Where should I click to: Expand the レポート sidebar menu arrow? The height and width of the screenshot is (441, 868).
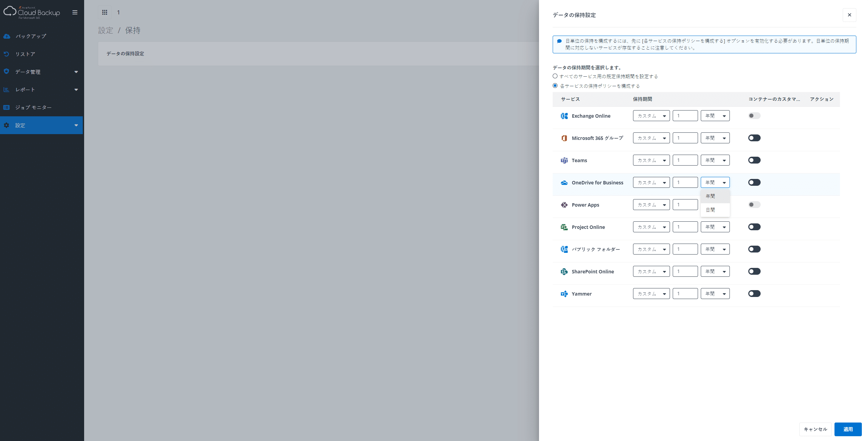click(76, 90)
